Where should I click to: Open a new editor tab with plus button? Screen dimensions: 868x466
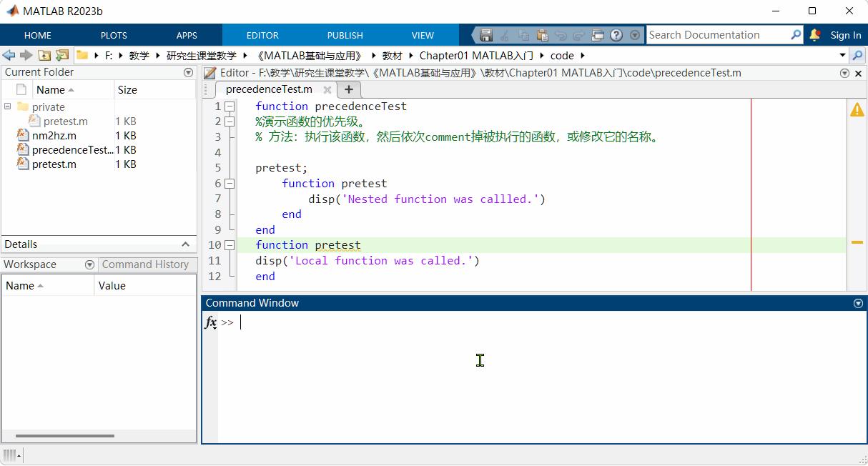coord(348,89)
